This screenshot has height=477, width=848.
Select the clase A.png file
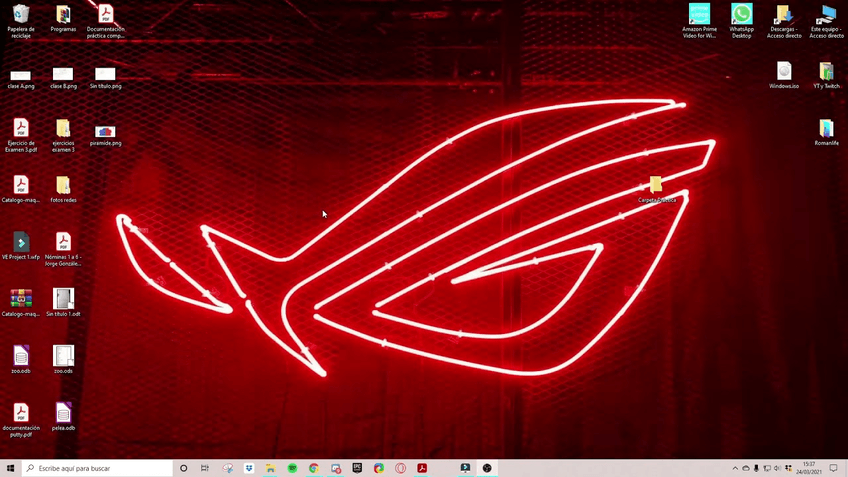(21, 78)
